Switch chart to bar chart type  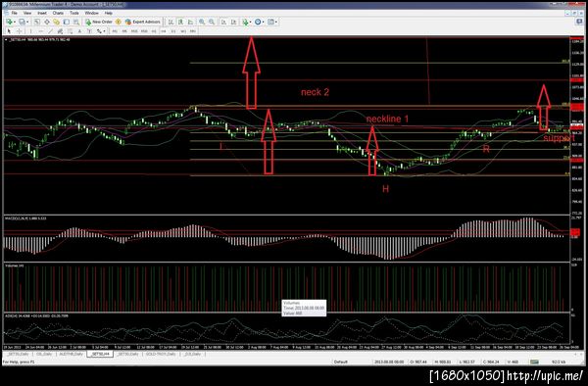coord(171,22)
